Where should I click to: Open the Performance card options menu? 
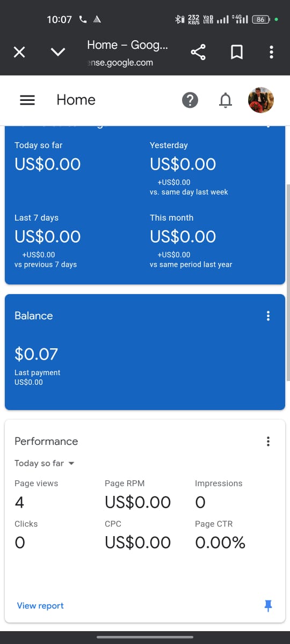[268, 441]
